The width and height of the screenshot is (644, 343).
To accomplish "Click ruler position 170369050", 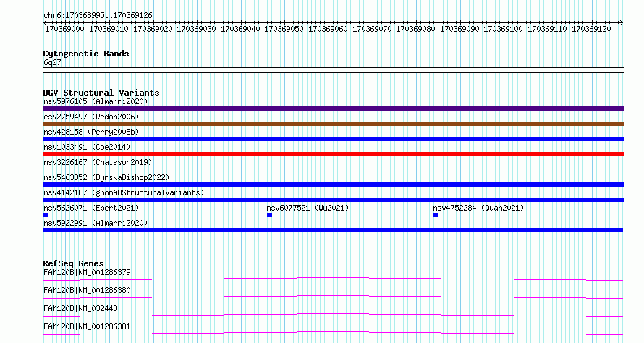I will (284, 29).
